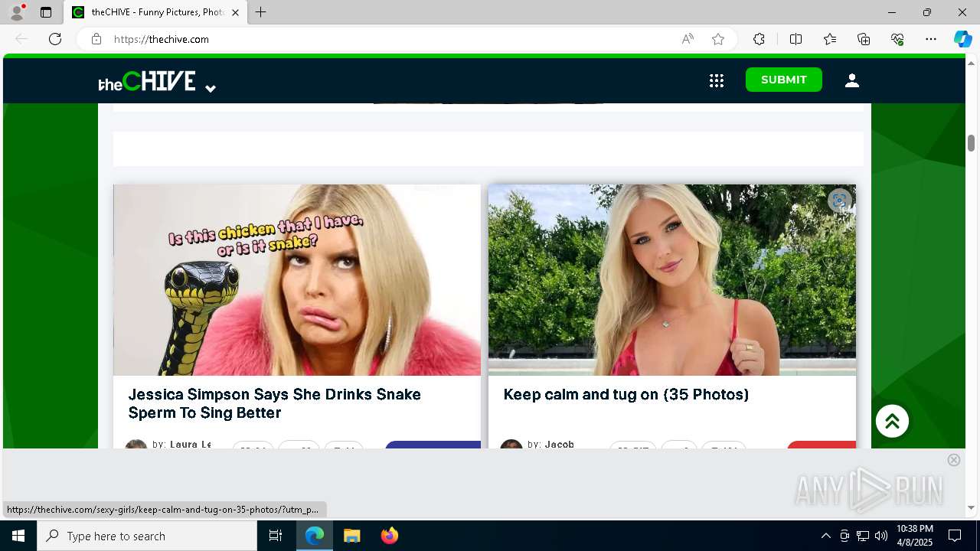Show hidden system tray icons
This screenshot has width=980, height=551.
click(825, 536)
